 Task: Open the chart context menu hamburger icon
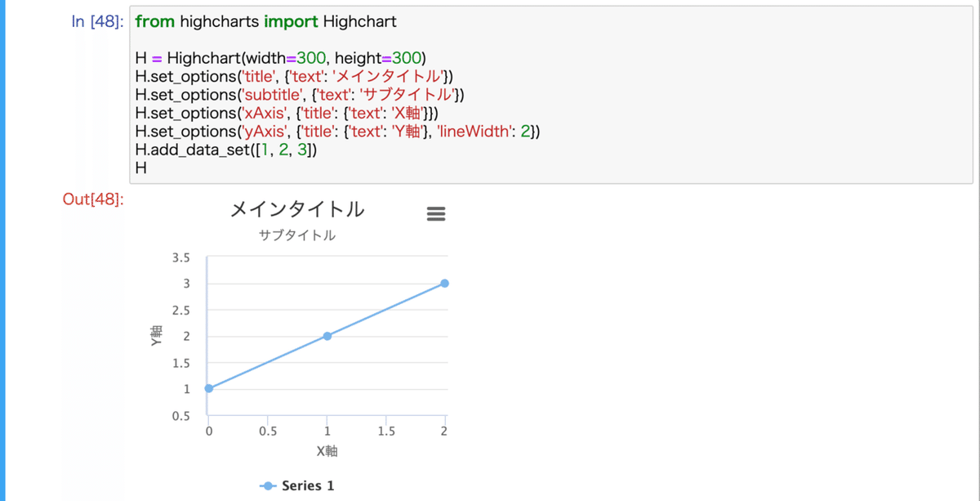pos(435,214)
